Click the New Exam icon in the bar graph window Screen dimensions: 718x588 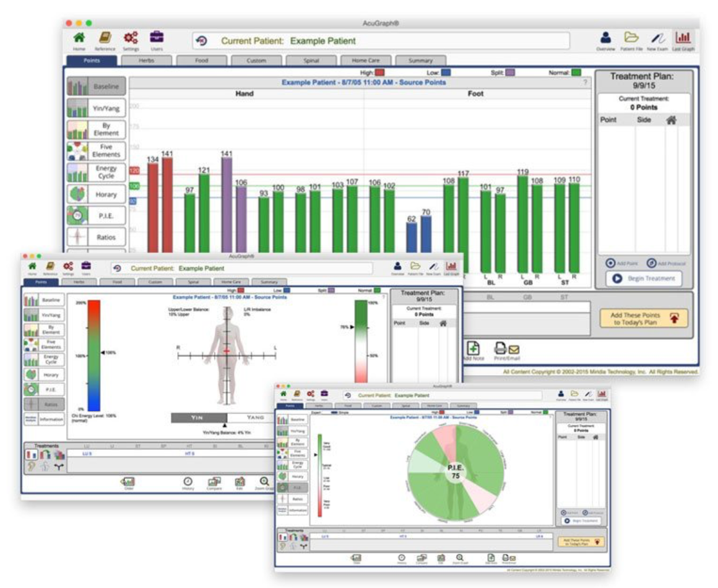click(x=658, y=39)
